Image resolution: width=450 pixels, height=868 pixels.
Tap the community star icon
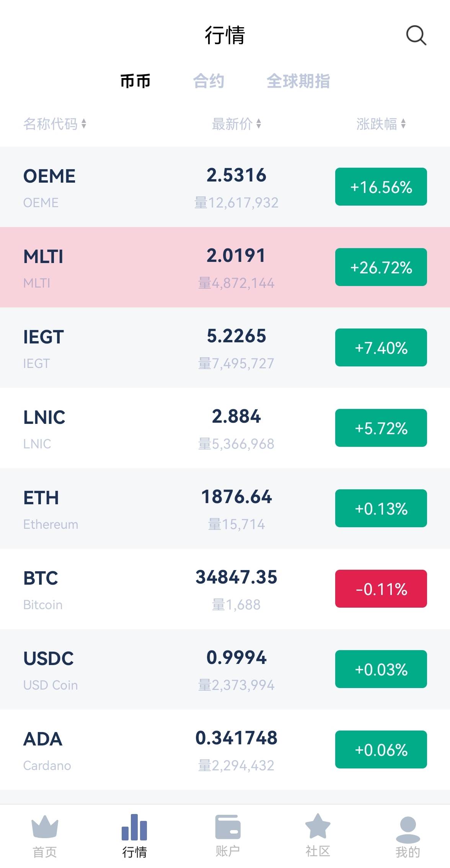pyautogui.click(x=318, y=827)
